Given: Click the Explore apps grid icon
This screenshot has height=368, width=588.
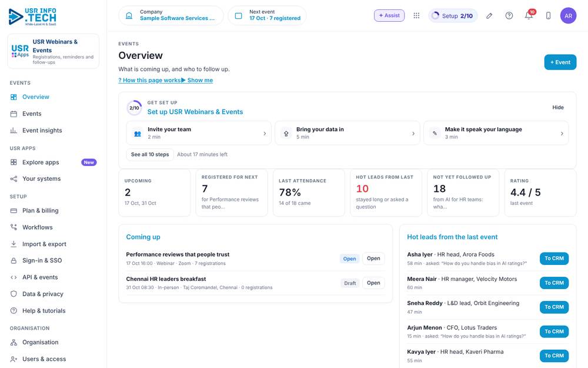Looking at the screenshot, I should pyautogui.click(x=14, y=163).
